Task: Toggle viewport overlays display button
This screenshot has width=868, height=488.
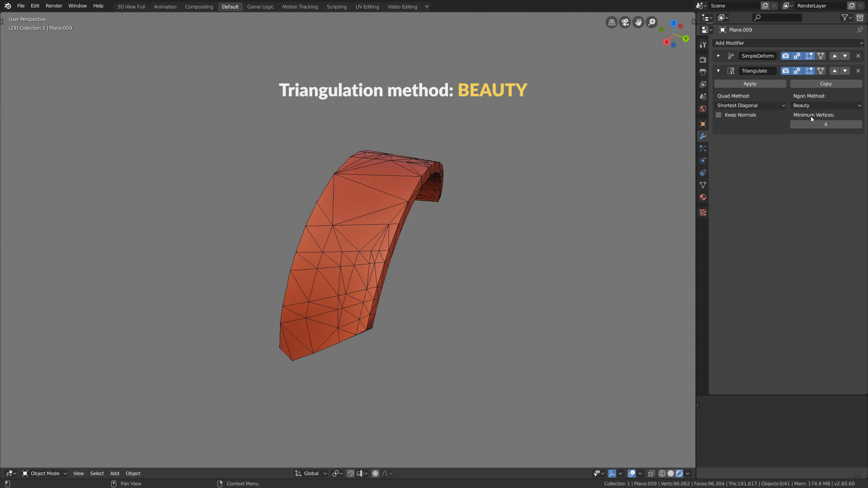Action: point(632,473)
